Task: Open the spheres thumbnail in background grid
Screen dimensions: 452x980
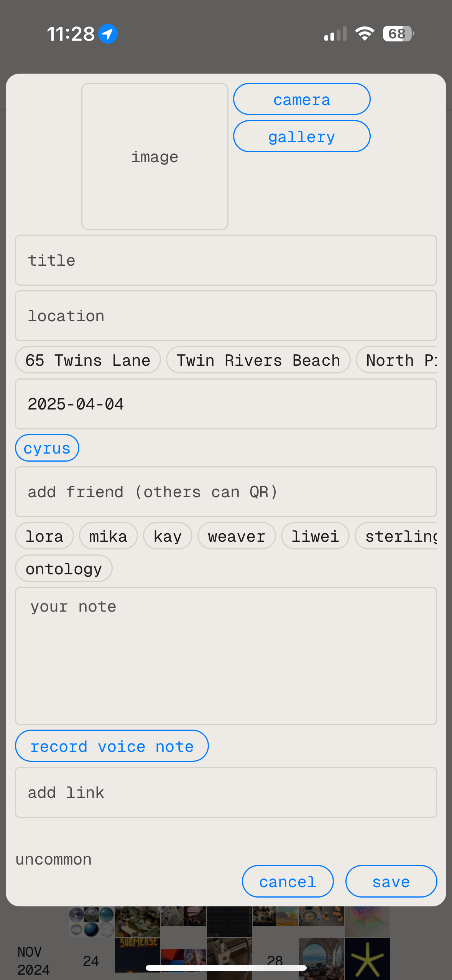Action: click(91, 922)
